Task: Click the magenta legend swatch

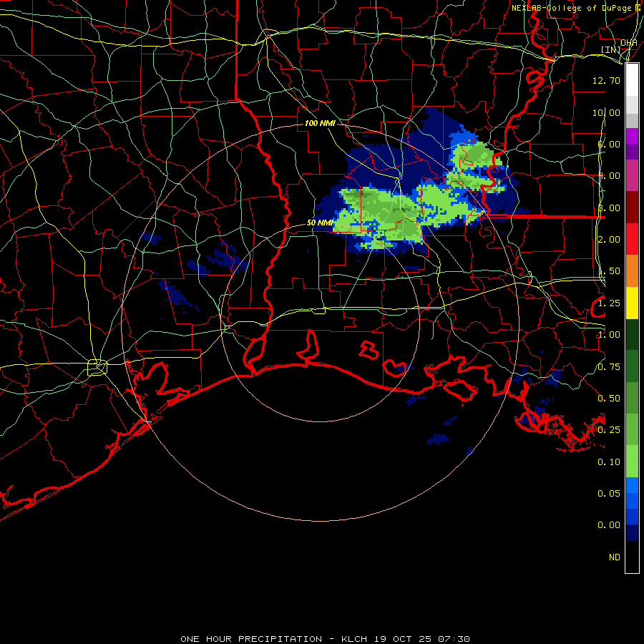Action: click(632, 136)
